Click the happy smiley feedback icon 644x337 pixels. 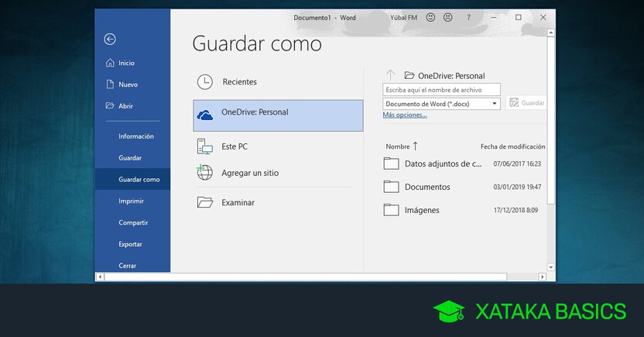[x=430, y=17]
